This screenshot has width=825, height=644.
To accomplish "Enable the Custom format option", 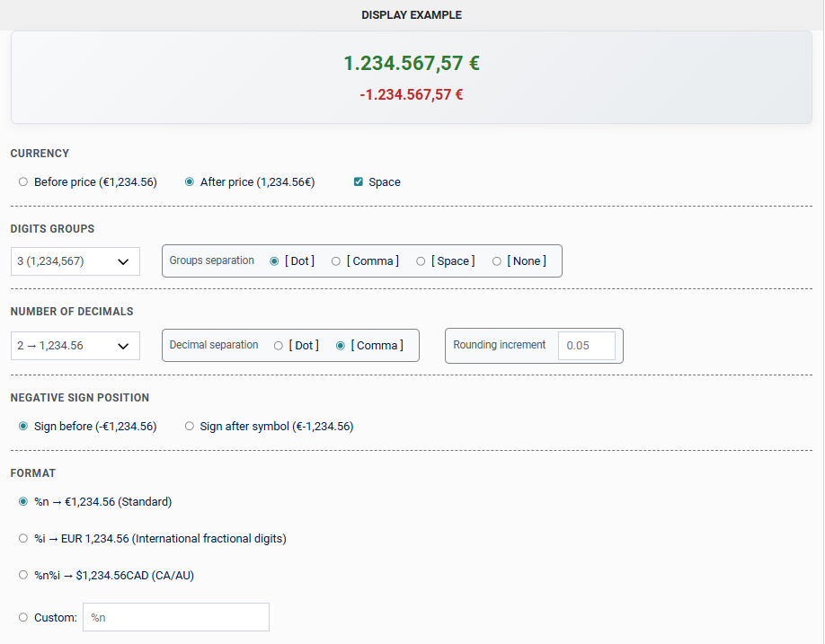I will (23, 618).
